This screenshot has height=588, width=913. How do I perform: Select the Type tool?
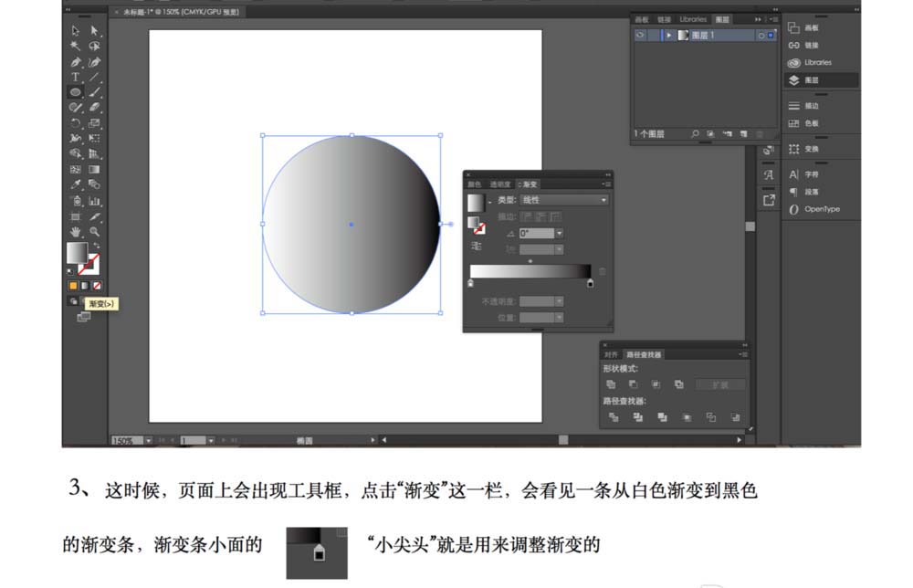[x=76, y=77]
